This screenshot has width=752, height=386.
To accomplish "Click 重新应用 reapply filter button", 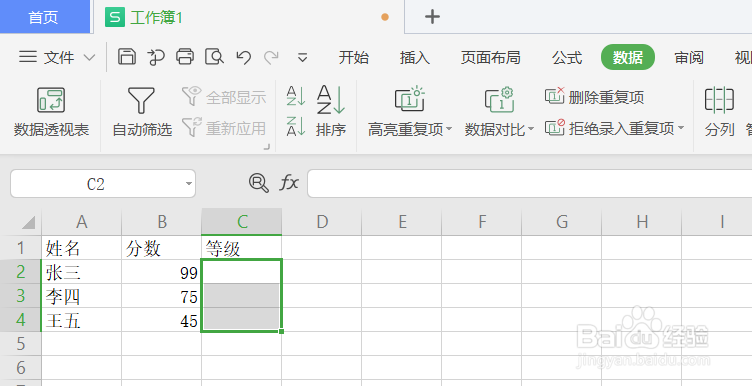I will 224,128.
